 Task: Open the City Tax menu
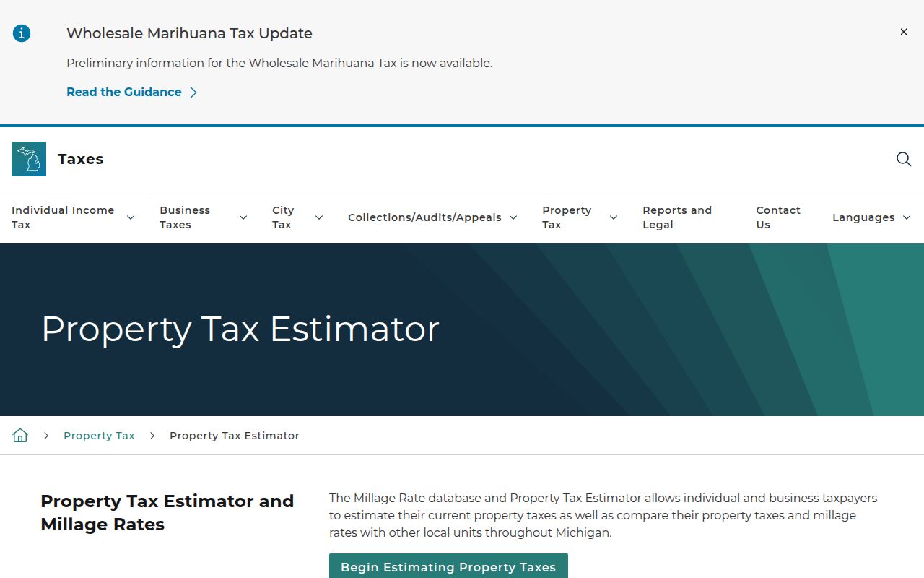[x=283, y=217]
